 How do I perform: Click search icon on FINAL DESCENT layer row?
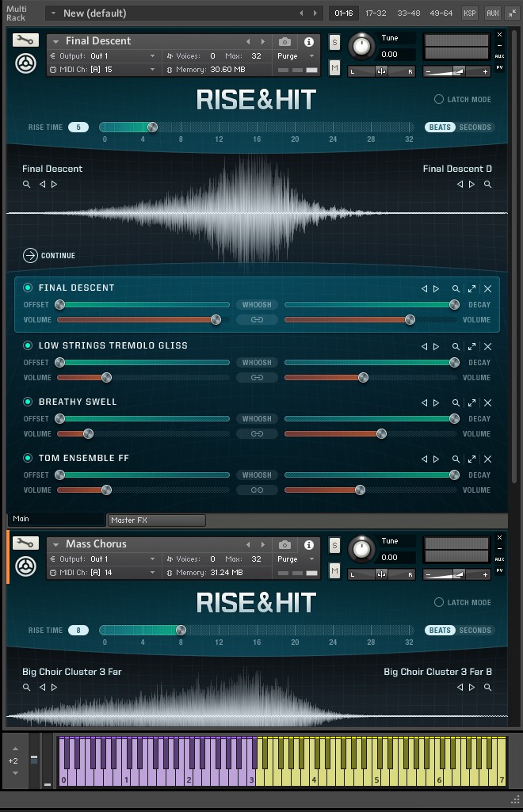tap(456, 288)
